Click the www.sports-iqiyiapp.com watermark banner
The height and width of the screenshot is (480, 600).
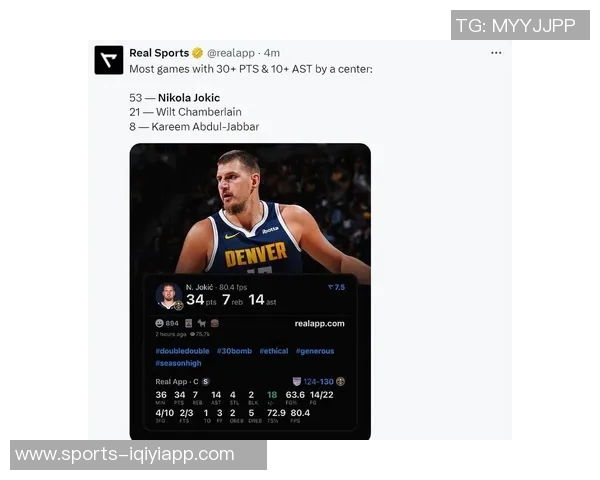(x=139, y=455)
